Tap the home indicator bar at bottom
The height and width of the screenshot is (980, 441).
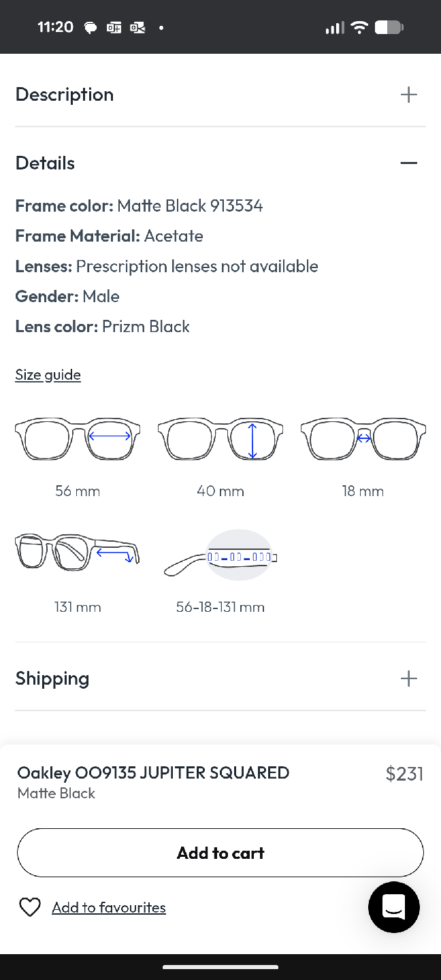coord(220,966)
